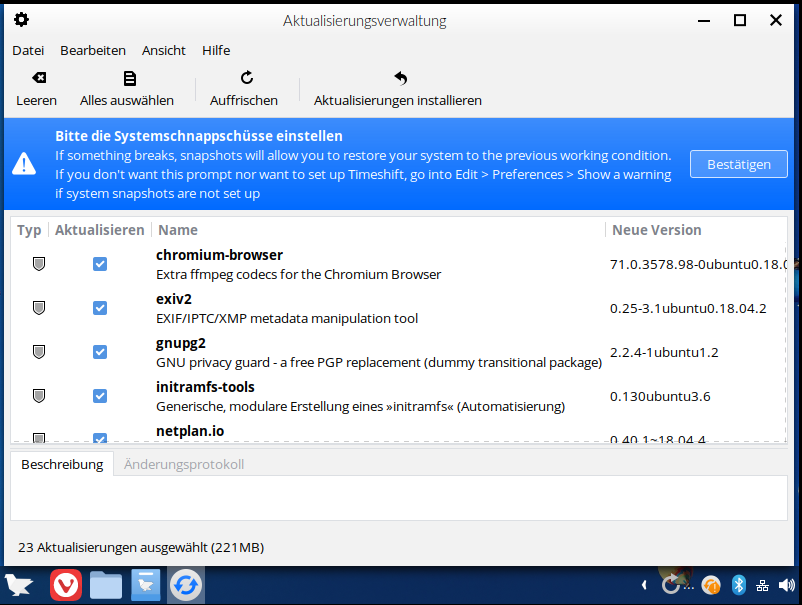
Task: Sort the list by Neue Version column
Action: (x=656, y=230)
